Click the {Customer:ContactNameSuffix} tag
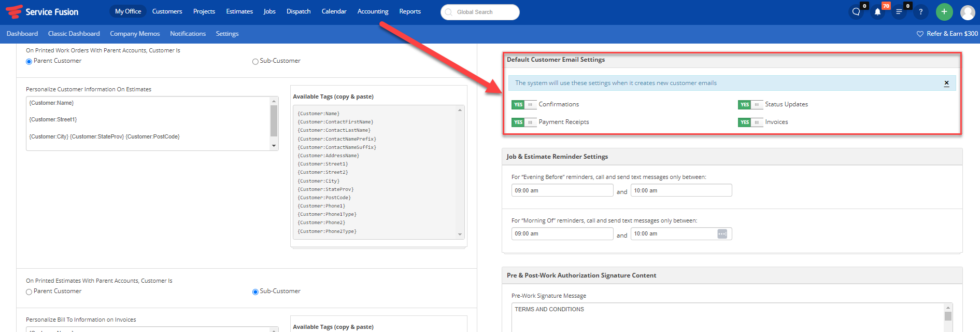 [x=337, y=147]
